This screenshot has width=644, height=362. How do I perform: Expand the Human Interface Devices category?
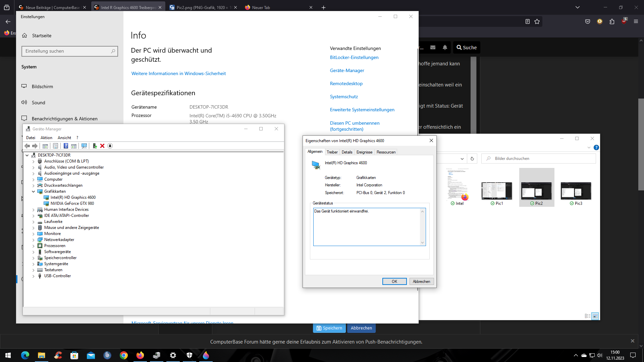34,209
